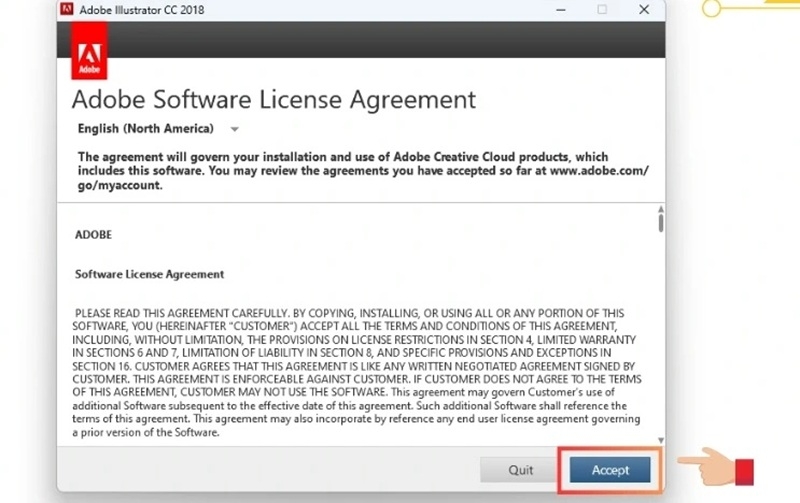The height and width of the screenshot is (503, 800).
Task: Click the maximize button in the title bar
Action: 602,10
